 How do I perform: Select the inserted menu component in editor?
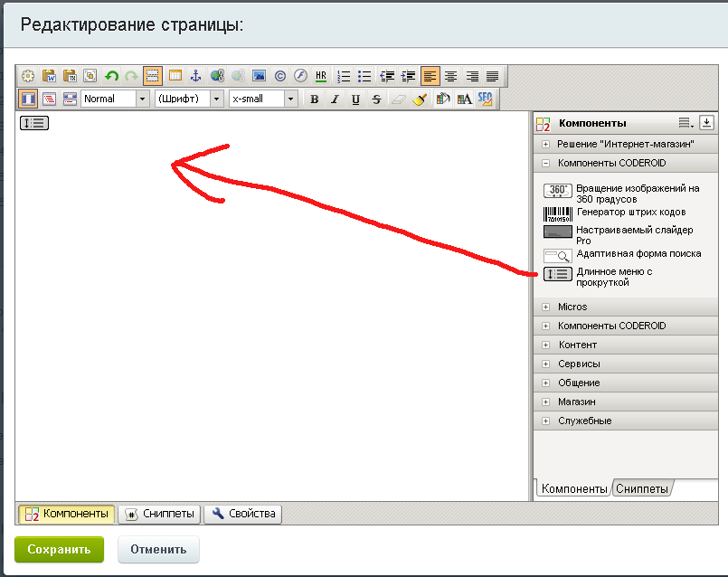(x=33, y=123)
